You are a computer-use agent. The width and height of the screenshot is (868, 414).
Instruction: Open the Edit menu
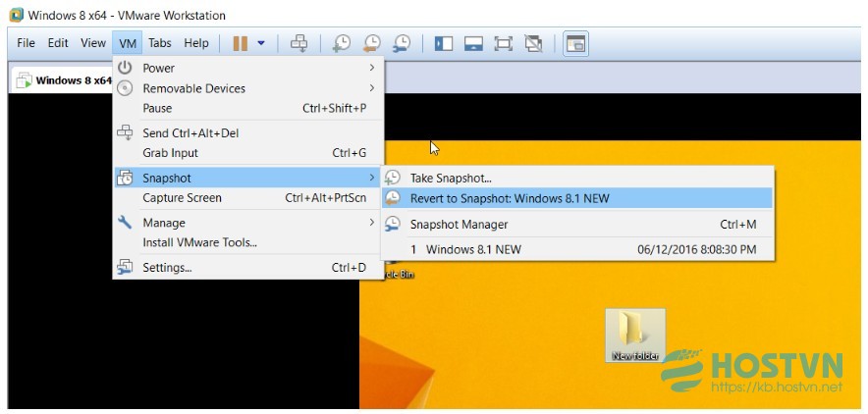pos(58,43)
